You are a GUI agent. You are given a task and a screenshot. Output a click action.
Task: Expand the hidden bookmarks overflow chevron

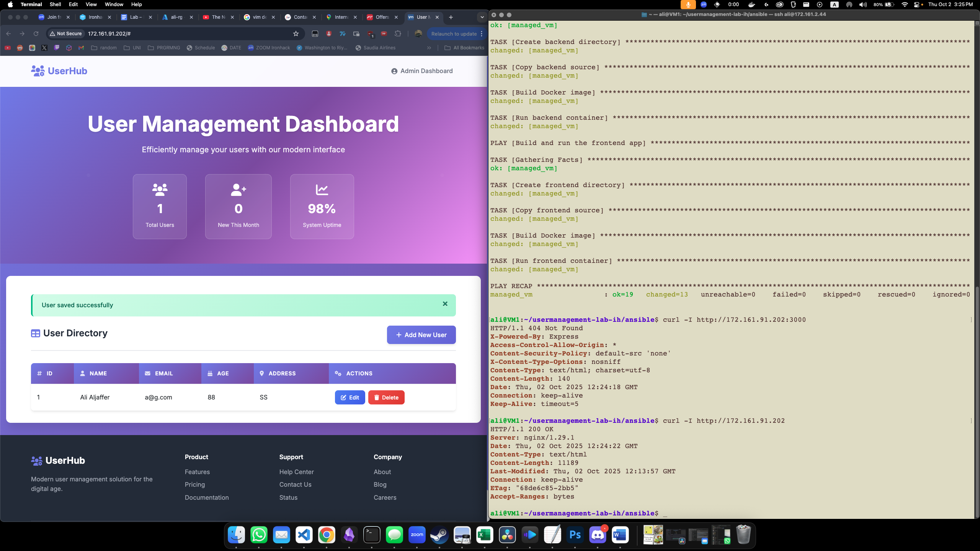(x=429, y=48)
